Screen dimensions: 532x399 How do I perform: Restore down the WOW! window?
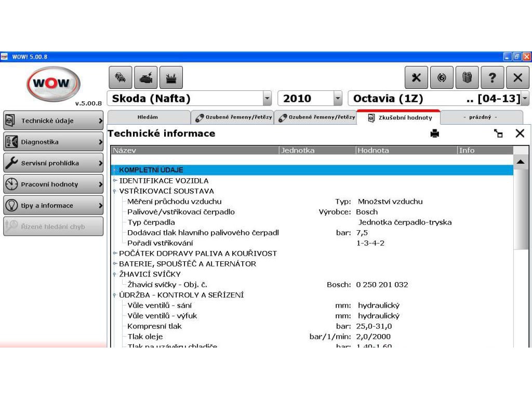[x=517, y=57]
